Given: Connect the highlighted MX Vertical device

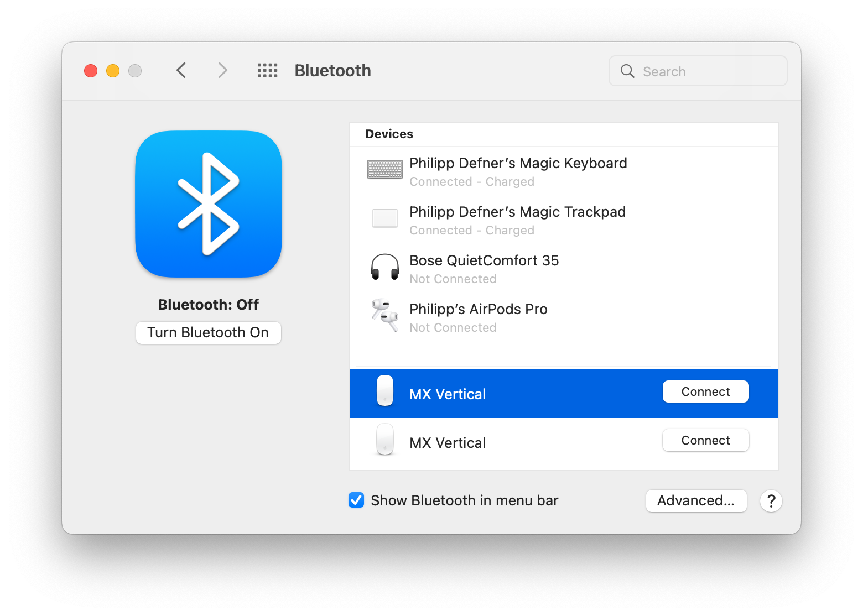Looking at the screenshot, I should coord(705,392).
